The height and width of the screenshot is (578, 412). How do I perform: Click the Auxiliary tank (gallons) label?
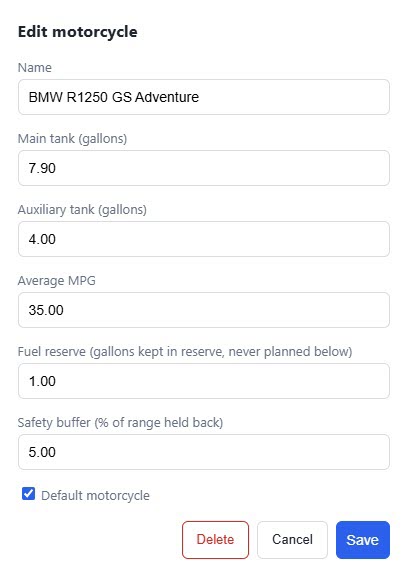pyautogui.click(x=82, y=209)
